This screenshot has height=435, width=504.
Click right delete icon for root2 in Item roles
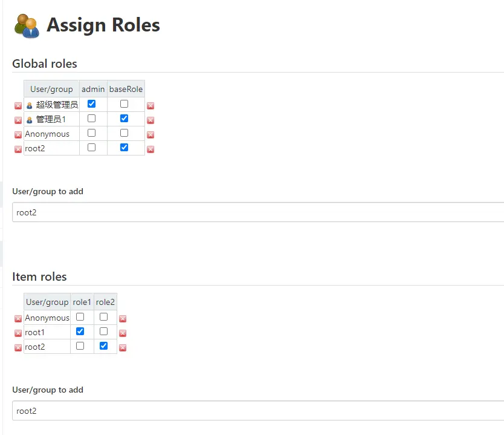point(123,348)
